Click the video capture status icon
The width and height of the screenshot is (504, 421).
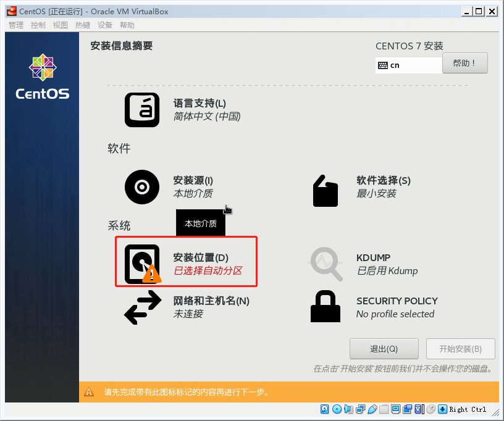point(407,409)
